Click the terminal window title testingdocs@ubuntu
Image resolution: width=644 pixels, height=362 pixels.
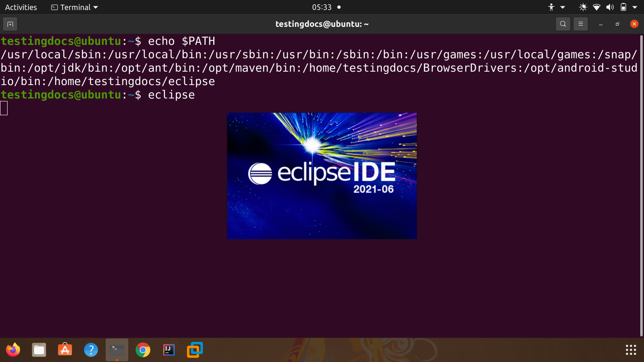pyautogui.click(x=322, y=24)
